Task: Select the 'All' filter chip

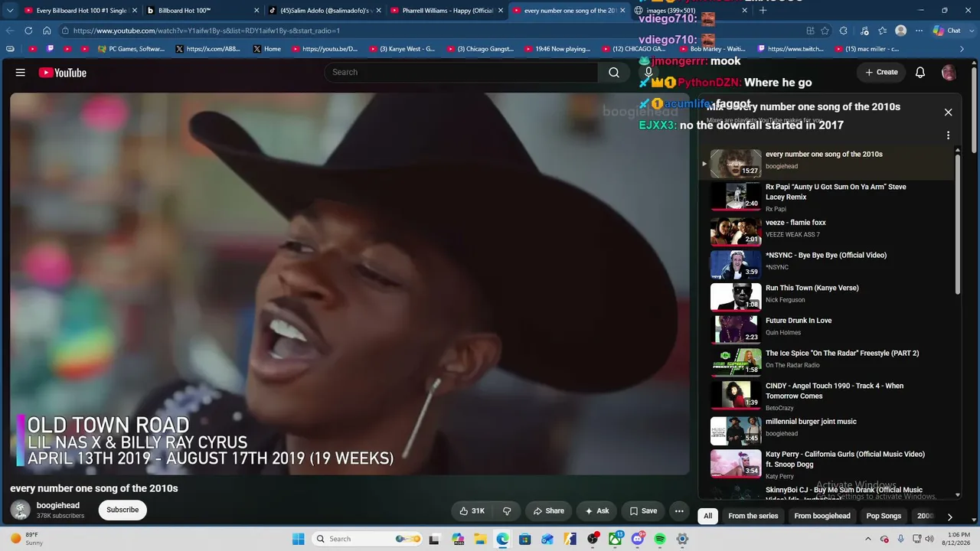Action: click(707, 517)
